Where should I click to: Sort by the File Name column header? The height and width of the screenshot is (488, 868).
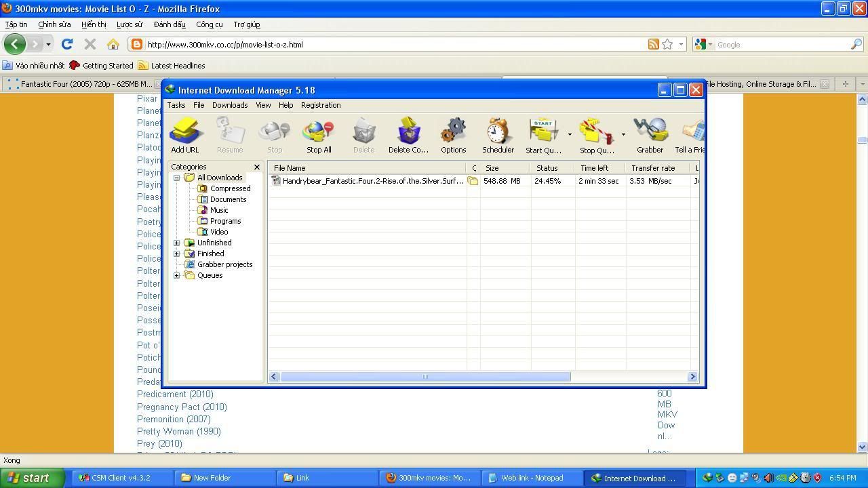[367, 168]
